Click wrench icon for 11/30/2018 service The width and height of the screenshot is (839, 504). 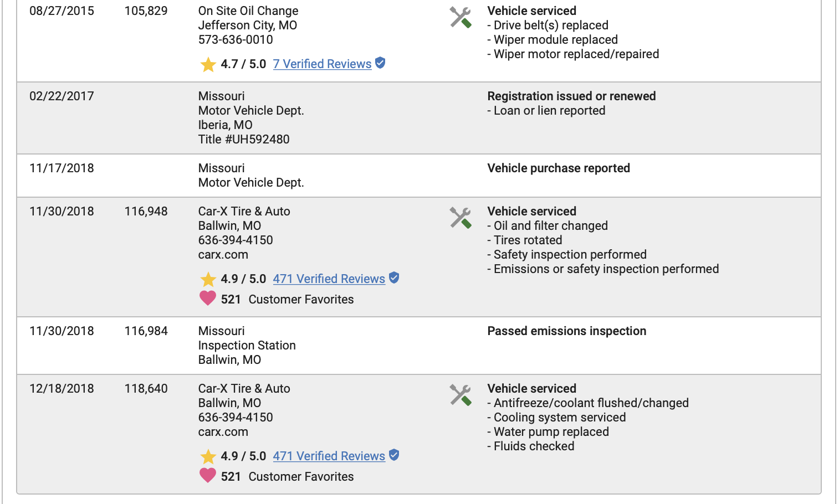click(x=461, y=218)
